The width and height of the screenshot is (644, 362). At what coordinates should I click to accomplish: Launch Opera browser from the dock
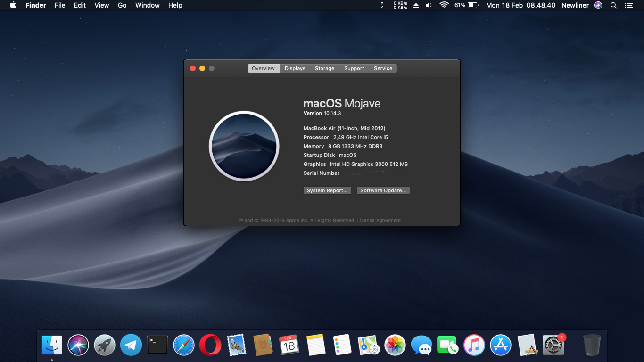210,345
